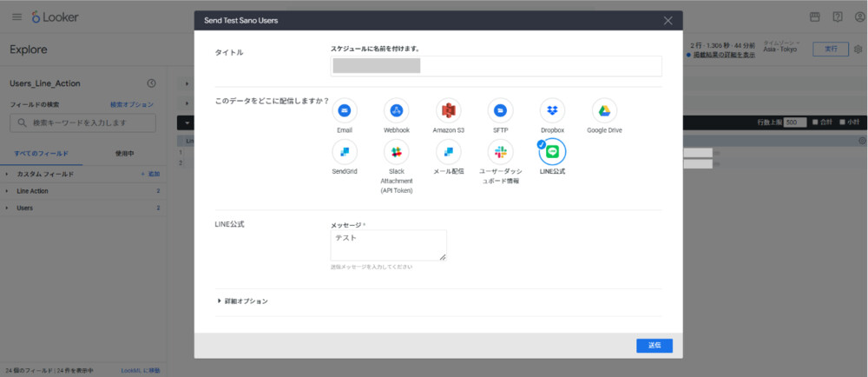868x377 pixels.
Task: Expand カスタム フィールド group
Action: 45,174
